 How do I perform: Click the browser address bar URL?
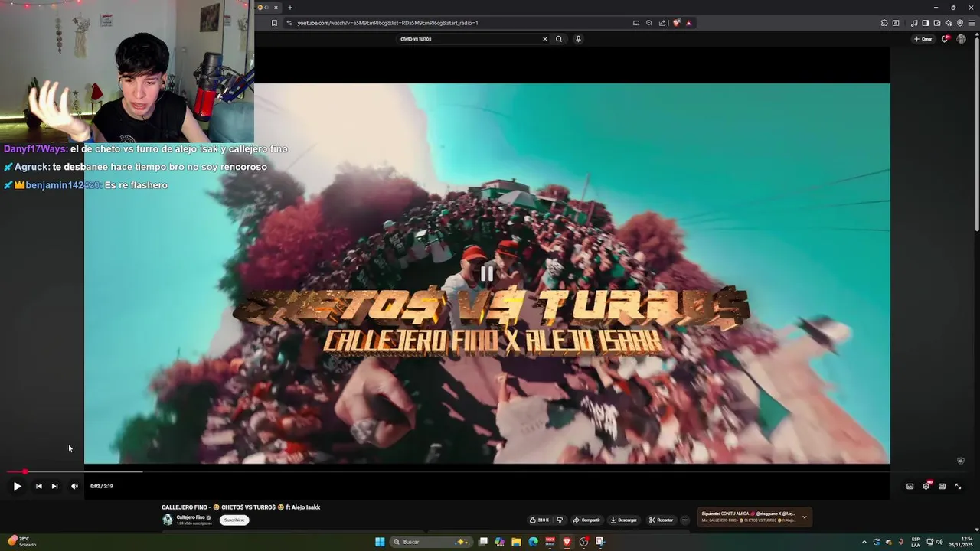click(387, 23)
